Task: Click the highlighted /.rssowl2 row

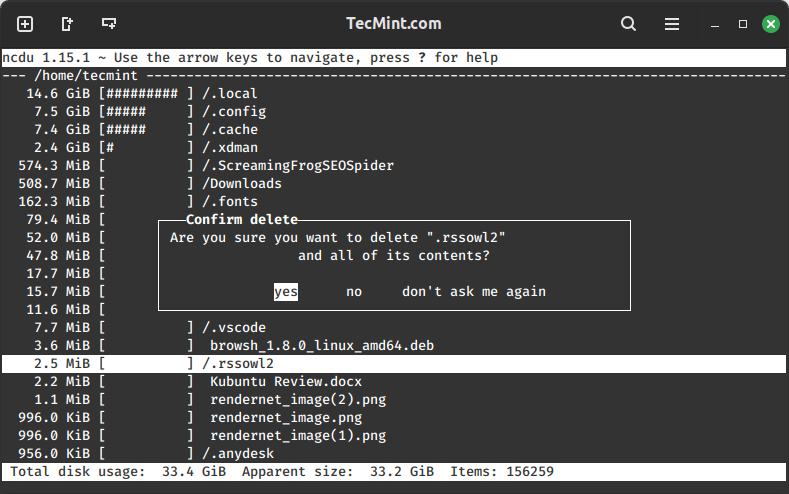Action: tap(238, 364)
